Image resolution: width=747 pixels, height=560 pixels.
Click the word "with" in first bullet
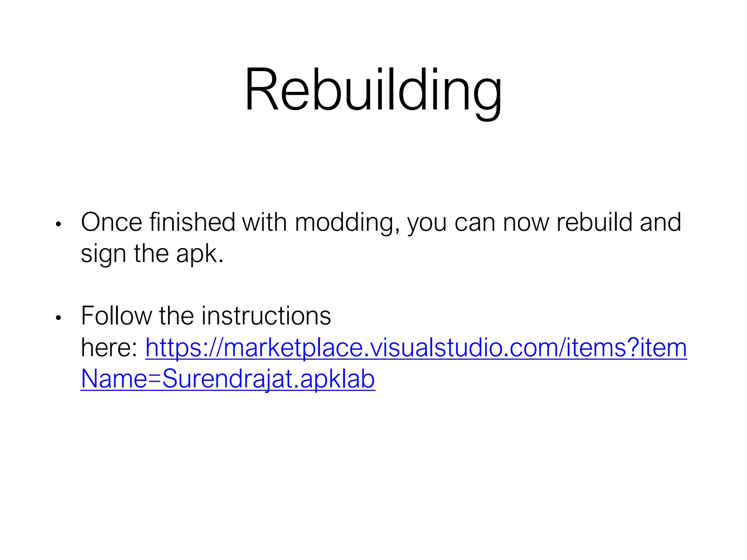(265, 222)
